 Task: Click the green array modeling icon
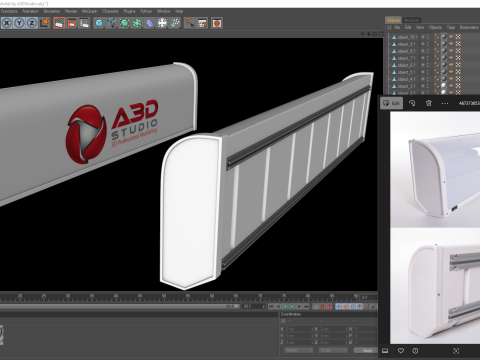click(137, 23)
